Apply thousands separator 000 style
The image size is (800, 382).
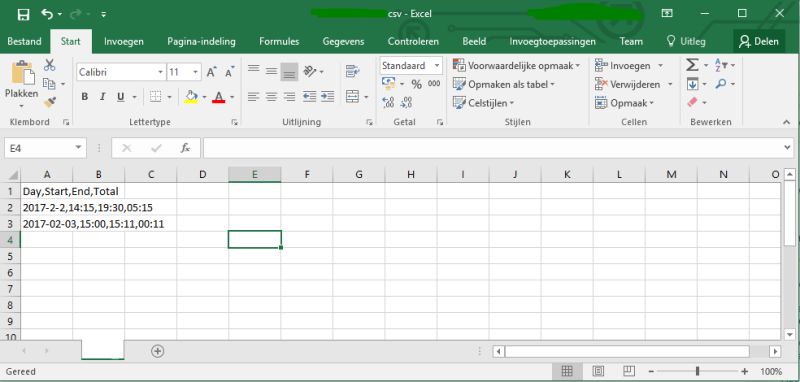(x=434, y=84)
